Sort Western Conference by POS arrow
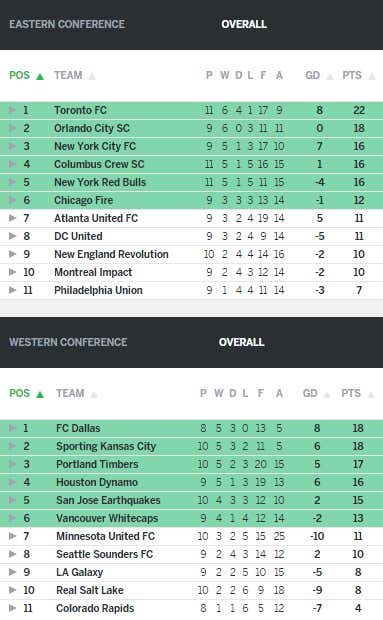Image resolution: width=383 pixels, height=620 pixels. point(40,394)
